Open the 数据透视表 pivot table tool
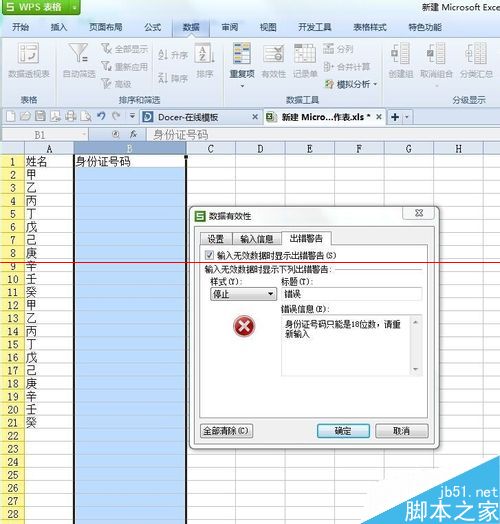This screenshot has height=524, width=500. 29,60
